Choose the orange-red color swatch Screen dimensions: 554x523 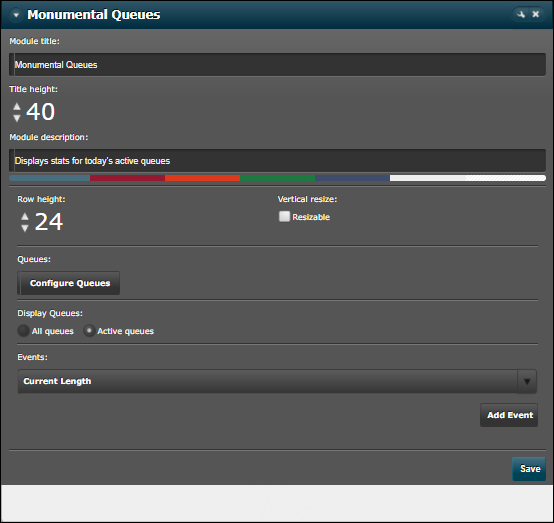[x=202, y=178]
